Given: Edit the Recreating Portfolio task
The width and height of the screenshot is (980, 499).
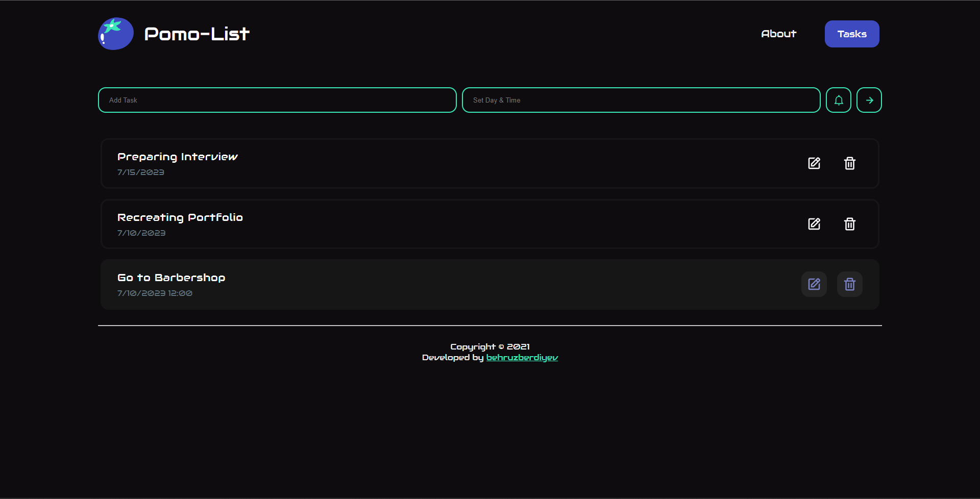Looking at the screenshot, I should pyautogui.click(x=814, y=224).
